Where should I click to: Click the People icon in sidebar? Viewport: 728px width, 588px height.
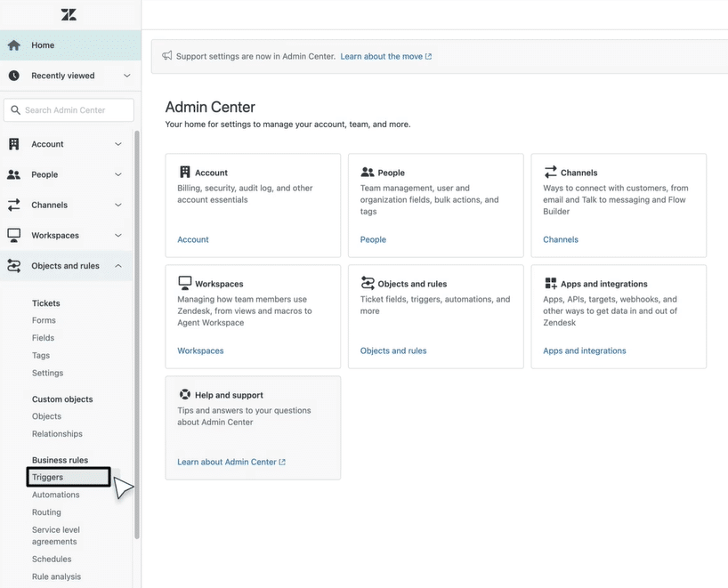[14, 174]
